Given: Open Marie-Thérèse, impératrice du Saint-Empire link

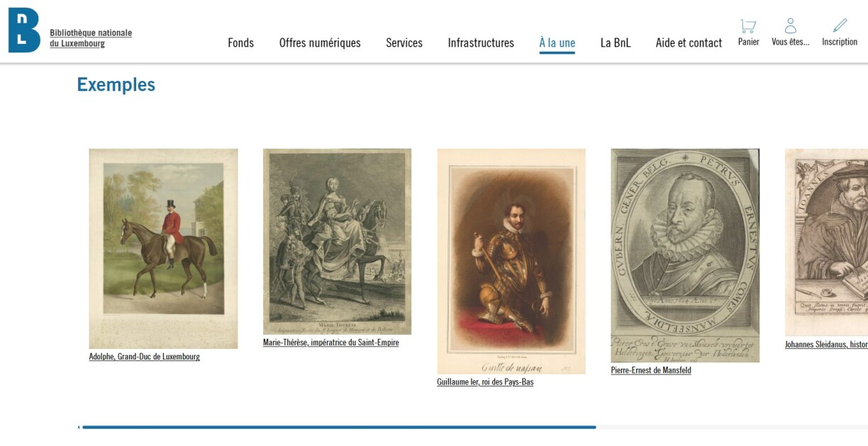Looking at the screenshot, I should coord(330,342).
